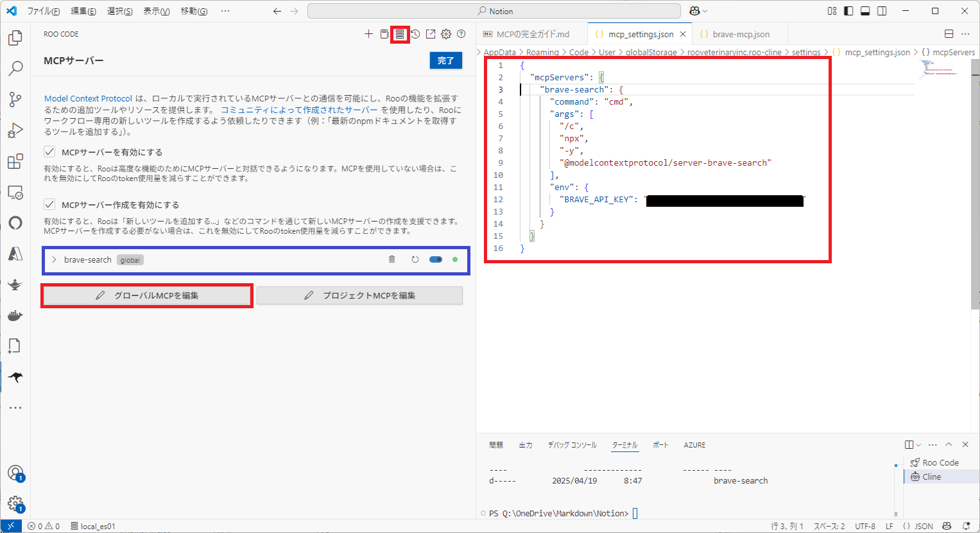This screenshot has height=533, width=980.
Task: Pop Roo Code out into editor
Action: (x=431, y=34)
